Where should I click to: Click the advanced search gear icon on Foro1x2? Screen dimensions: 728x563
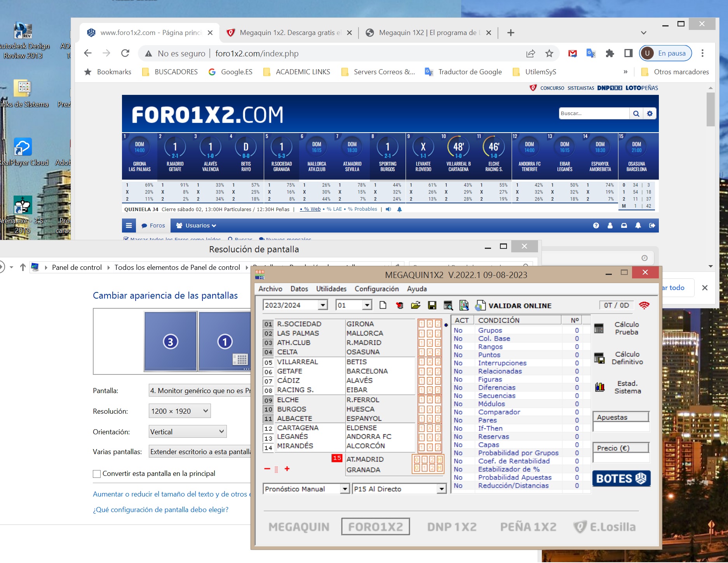point(650,114)
